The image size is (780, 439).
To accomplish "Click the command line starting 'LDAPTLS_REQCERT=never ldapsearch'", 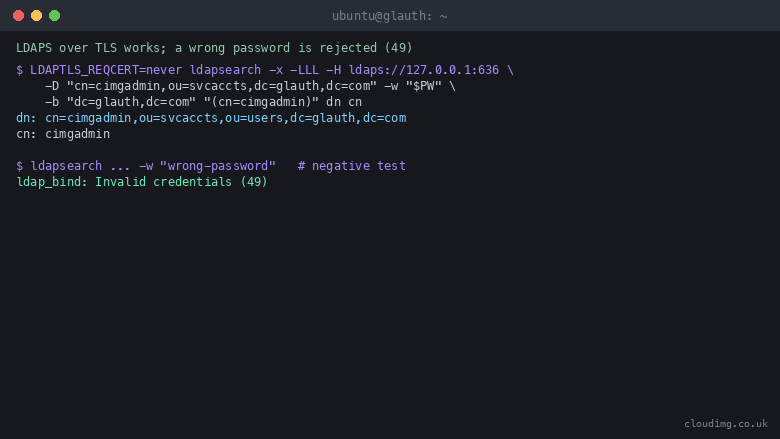I will pyautogui.click(x=265, y=70).
